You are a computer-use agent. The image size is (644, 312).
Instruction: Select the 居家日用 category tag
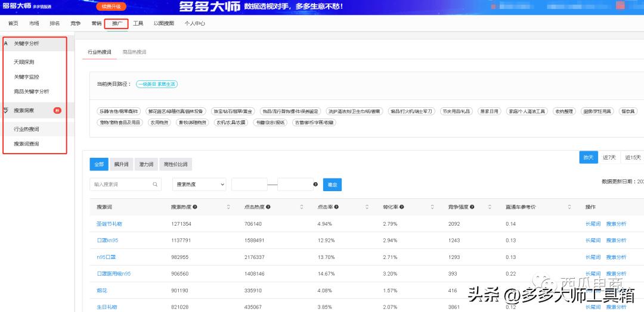pyautogui.click(x=489, y=111)
